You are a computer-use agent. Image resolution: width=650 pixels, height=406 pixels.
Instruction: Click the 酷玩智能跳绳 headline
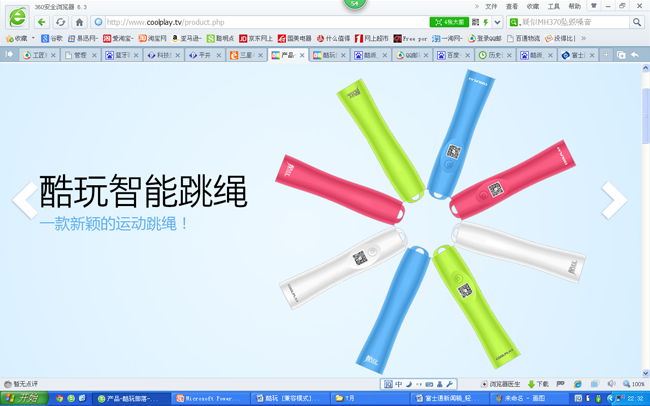point(143,191)
